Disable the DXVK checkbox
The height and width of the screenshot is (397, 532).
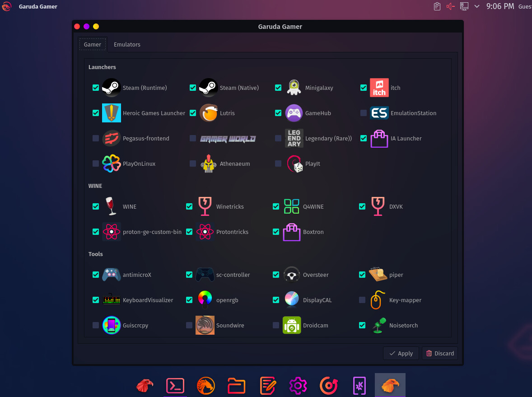(362, 206)
